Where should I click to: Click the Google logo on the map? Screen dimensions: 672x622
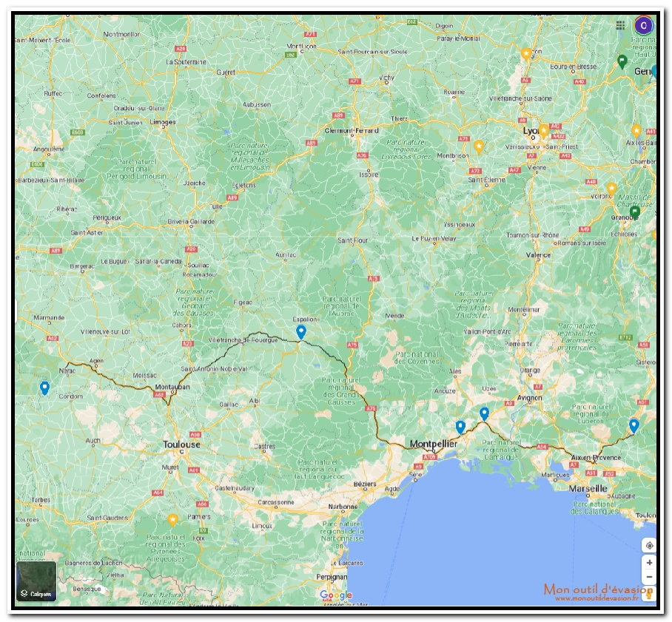point(336,595)
